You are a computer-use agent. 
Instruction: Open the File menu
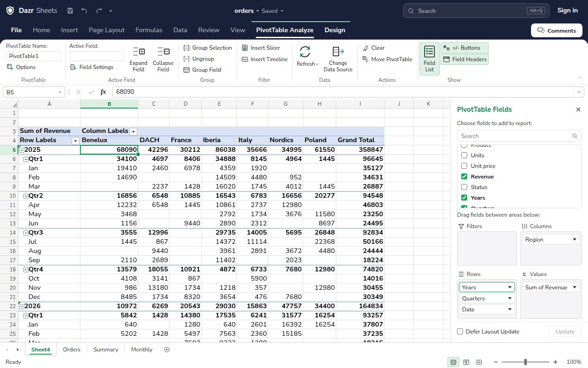[x=17, y=30]
